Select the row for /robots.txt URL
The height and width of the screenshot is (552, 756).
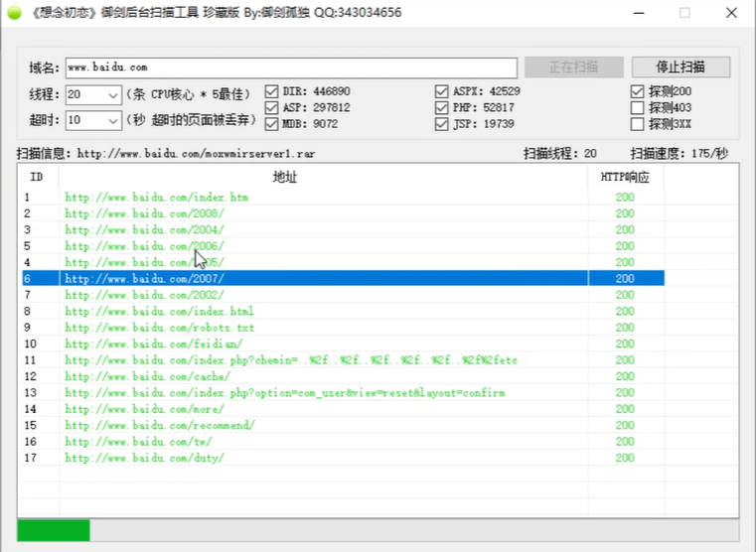[x=344, y=328]
